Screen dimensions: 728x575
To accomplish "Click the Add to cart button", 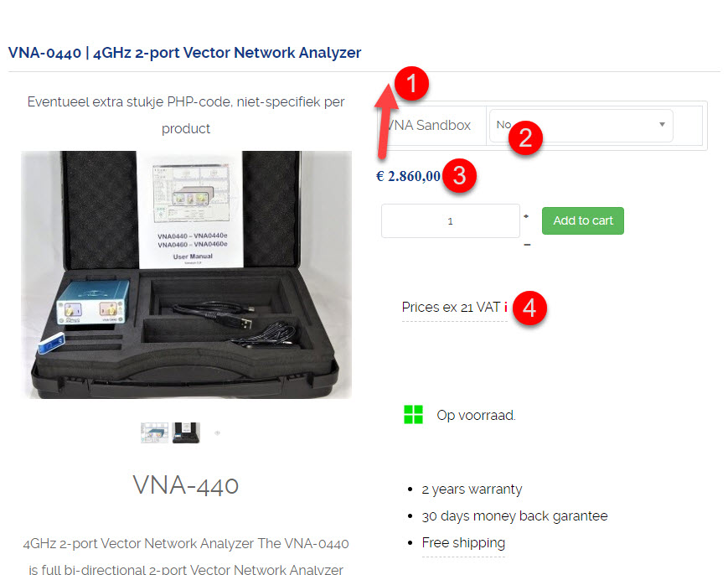I will 583,220.
